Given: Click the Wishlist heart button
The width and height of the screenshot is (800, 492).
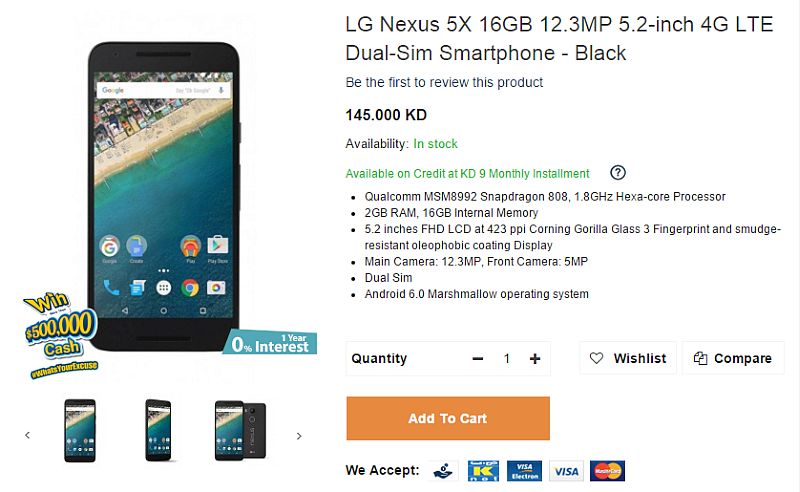Looking at the screenshot, I should (628, 358).
